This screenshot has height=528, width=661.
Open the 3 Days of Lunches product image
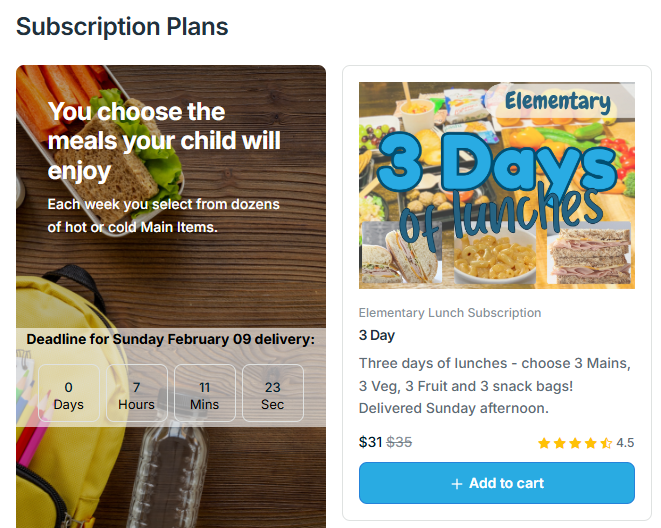(x=496, y=185)
